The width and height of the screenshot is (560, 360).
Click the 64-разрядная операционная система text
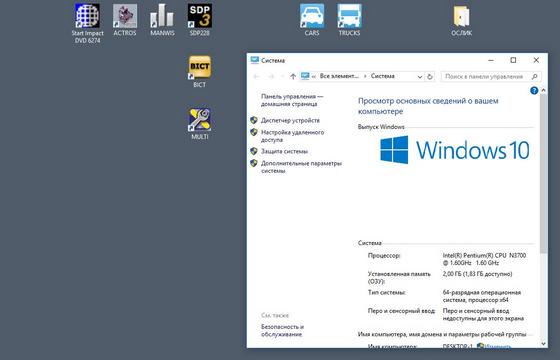482,296
